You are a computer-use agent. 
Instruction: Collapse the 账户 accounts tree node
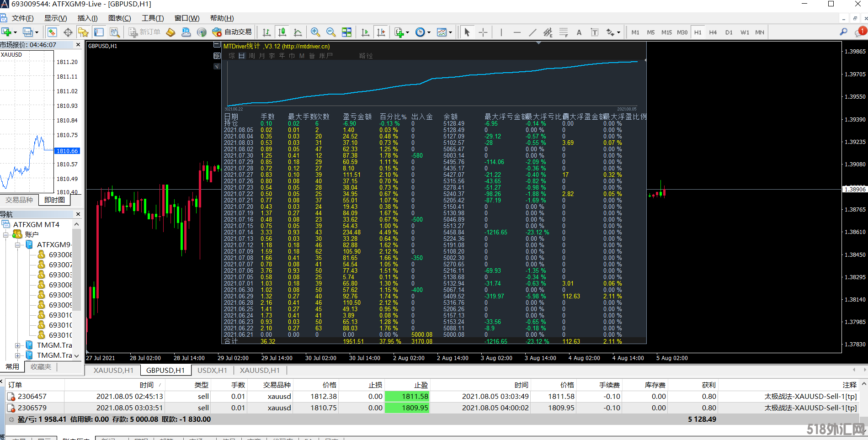coord(6,235)
